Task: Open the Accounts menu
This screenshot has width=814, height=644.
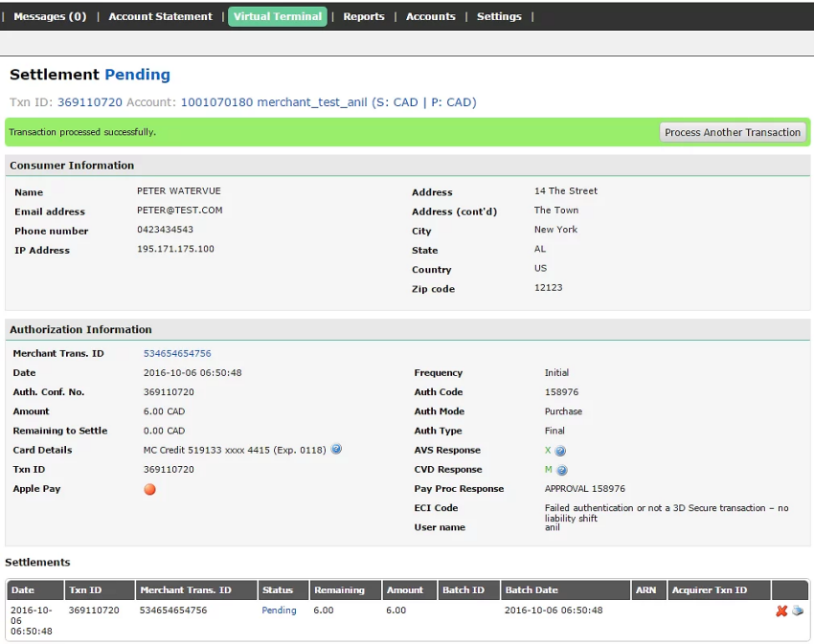Action: (x=430, y=16)
